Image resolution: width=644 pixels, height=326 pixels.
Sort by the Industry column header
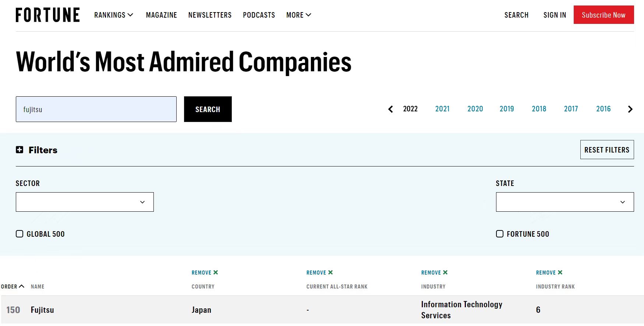[433, 286]
